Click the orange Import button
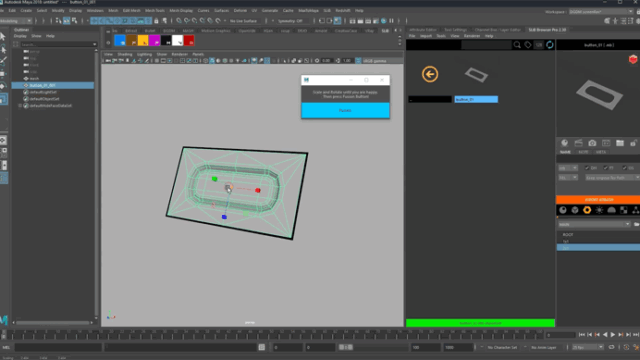 tap(598, 200)
